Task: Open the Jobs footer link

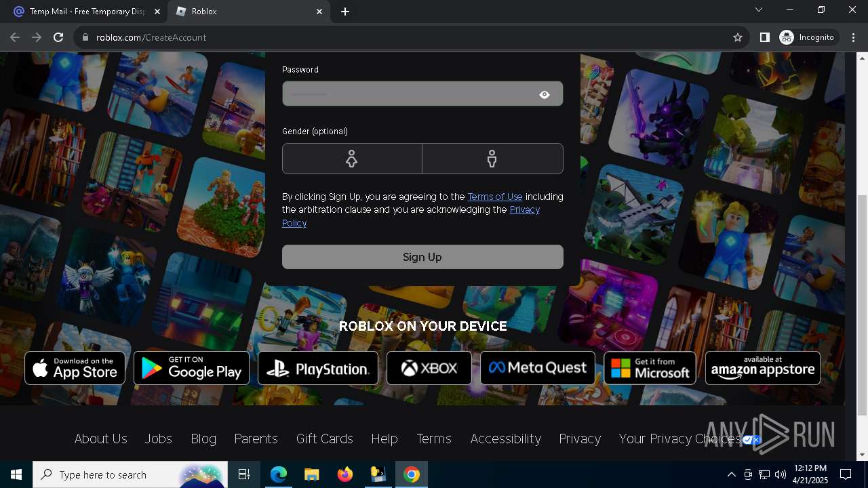Action: 158,439
